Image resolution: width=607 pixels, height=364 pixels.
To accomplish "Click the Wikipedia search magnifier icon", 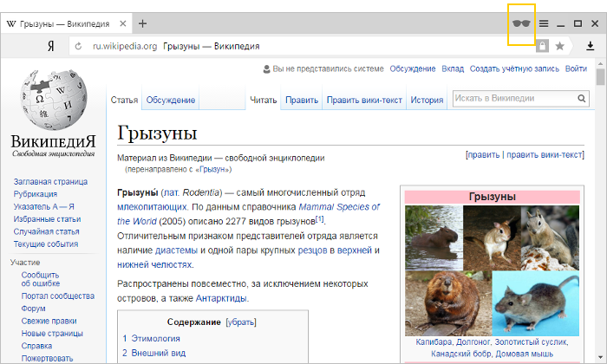I will click(x=582, y=99).
